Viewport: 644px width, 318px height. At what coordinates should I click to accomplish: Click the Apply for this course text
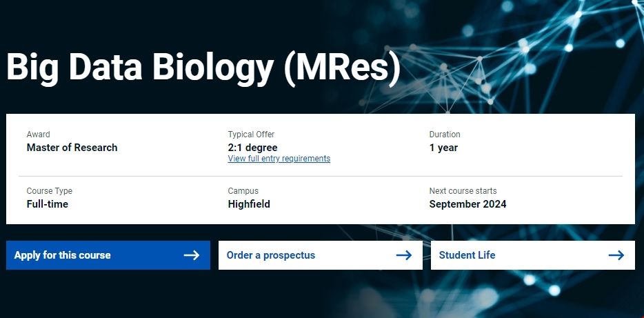coord(62,255)
